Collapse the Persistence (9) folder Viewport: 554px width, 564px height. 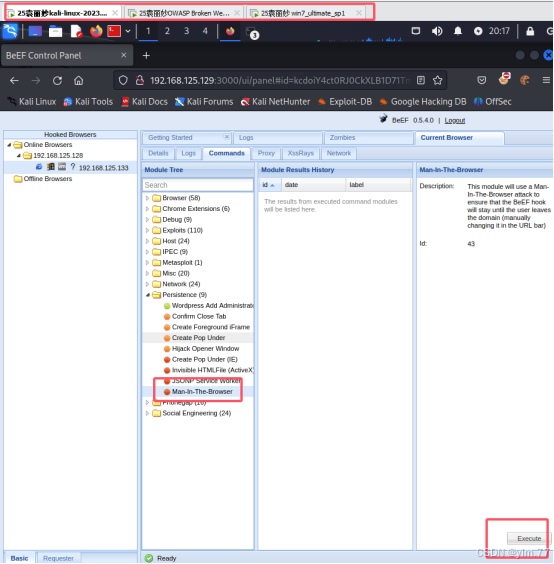[x=147, y=295]
